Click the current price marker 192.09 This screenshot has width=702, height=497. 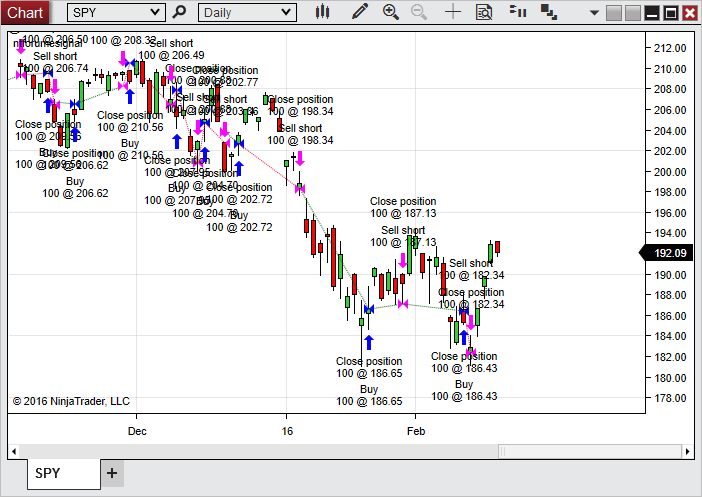[666, 253]
